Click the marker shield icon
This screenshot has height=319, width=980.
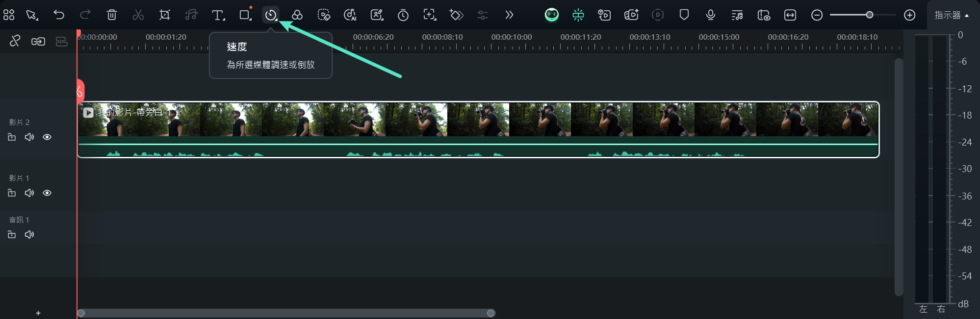[684, 15]
